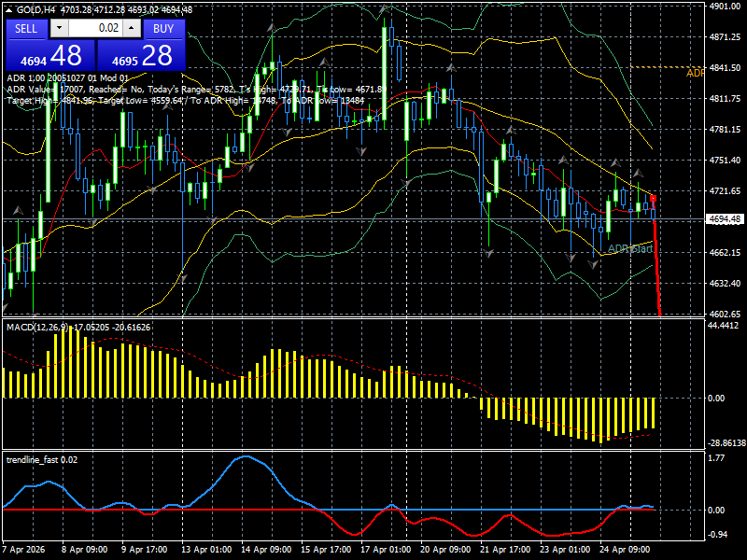Click the 4602.65 price axis label
Viewport: 747px width, 560px height.
tap(725, 315)
